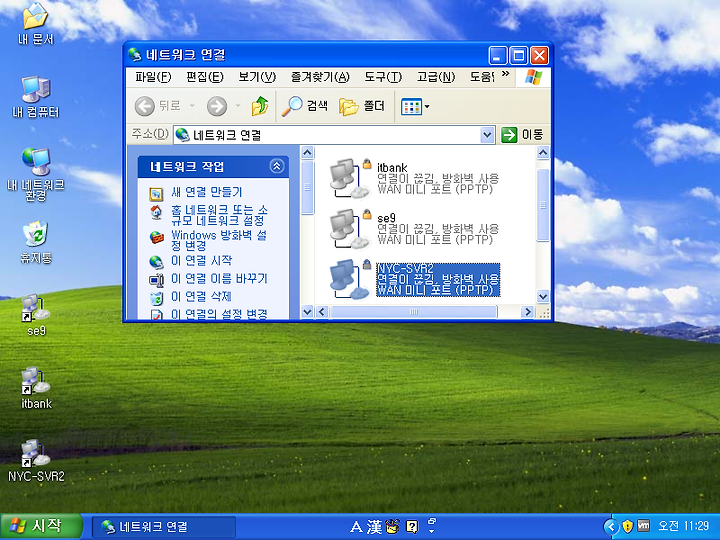Viewport: 720px width, 540px height.
Task: Go up one folder level icon
Action: coord(260,106)
